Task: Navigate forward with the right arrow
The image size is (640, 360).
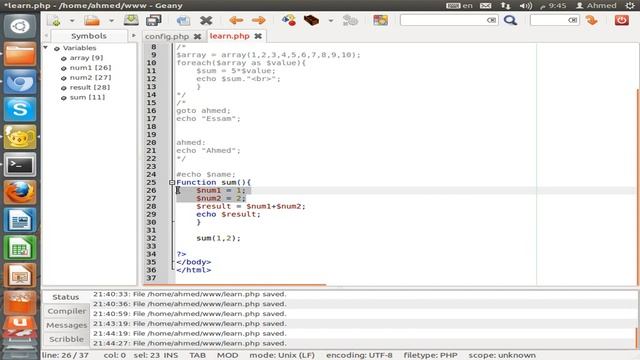Action: (x=258, y=20)
